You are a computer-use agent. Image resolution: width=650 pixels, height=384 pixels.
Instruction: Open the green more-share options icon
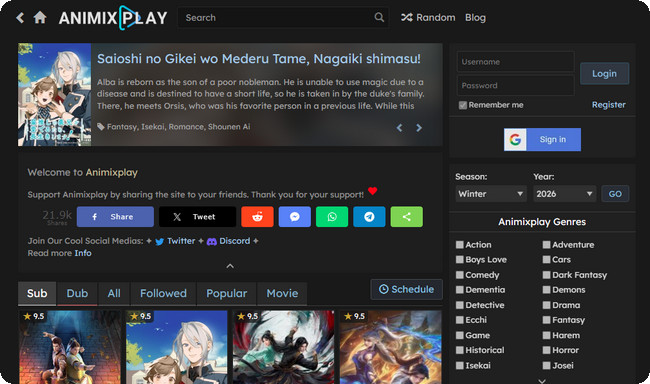coord(407,216)
